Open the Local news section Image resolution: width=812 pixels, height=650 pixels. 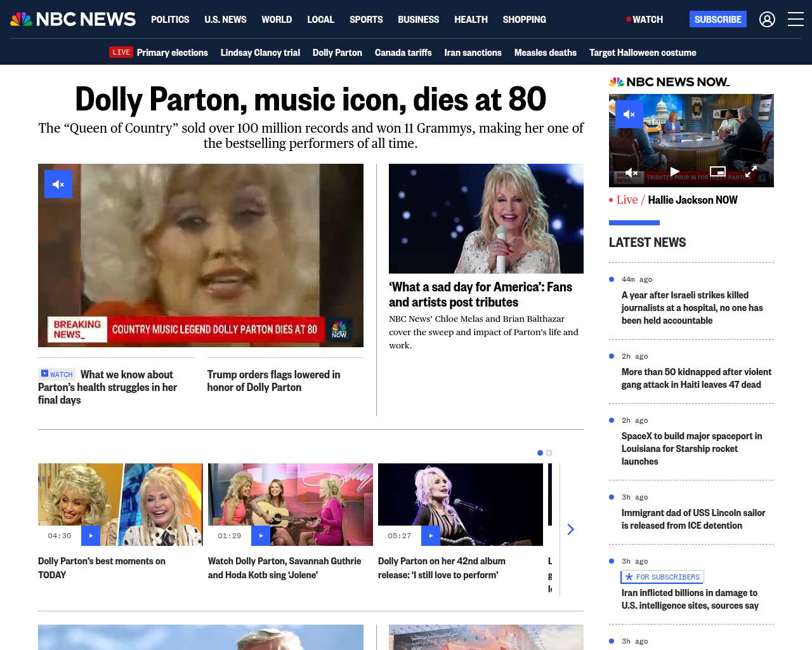320,20
